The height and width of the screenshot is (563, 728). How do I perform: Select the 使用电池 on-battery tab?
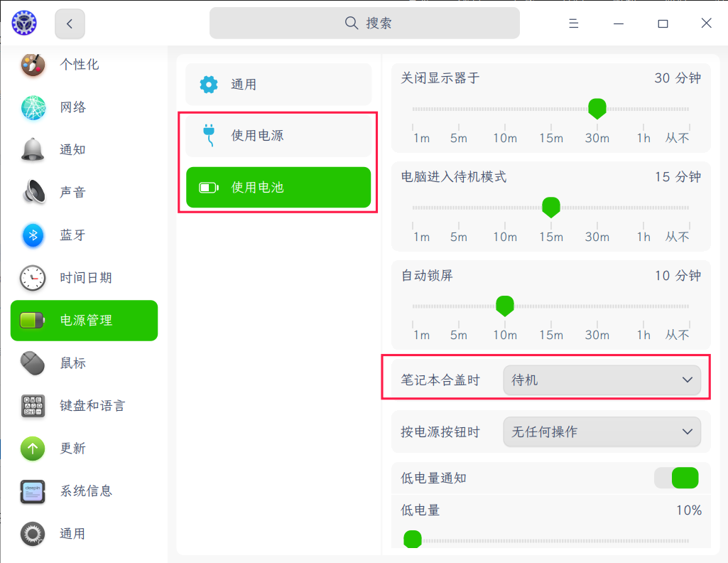pos(278,187)
